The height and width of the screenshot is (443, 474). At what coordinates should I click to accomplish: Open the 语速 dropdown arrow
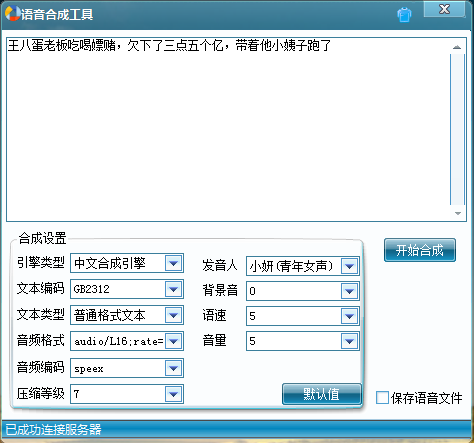tap(349, 316)
